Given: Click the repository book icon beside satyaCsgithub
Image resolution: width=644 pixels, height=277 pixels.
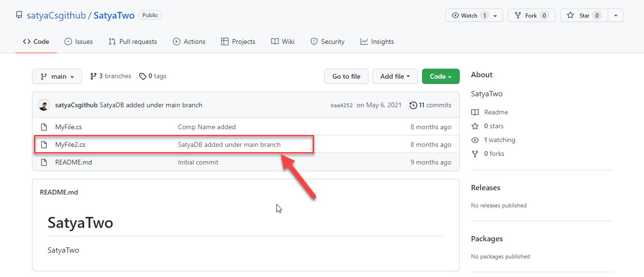Looking at the screenshot, I should [19, 15].
